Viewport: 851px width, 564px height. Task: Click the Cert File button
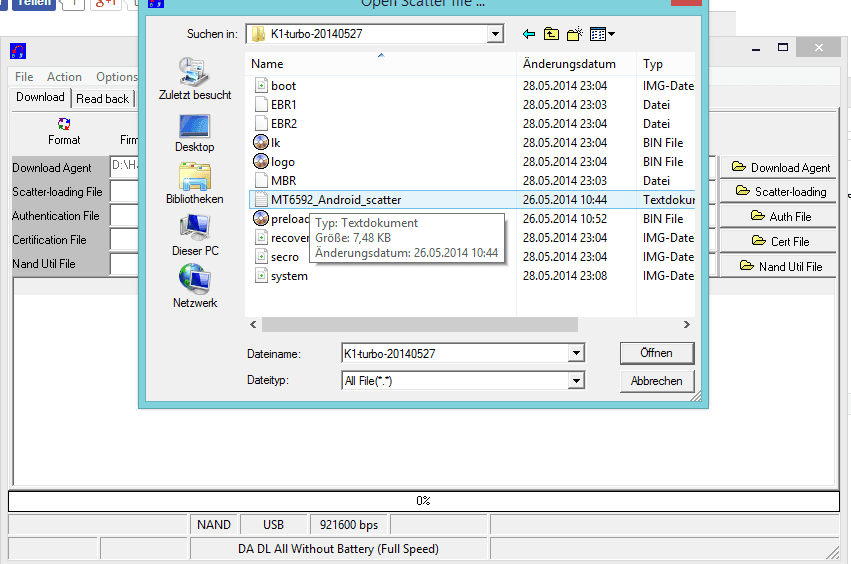coord(780,241)
